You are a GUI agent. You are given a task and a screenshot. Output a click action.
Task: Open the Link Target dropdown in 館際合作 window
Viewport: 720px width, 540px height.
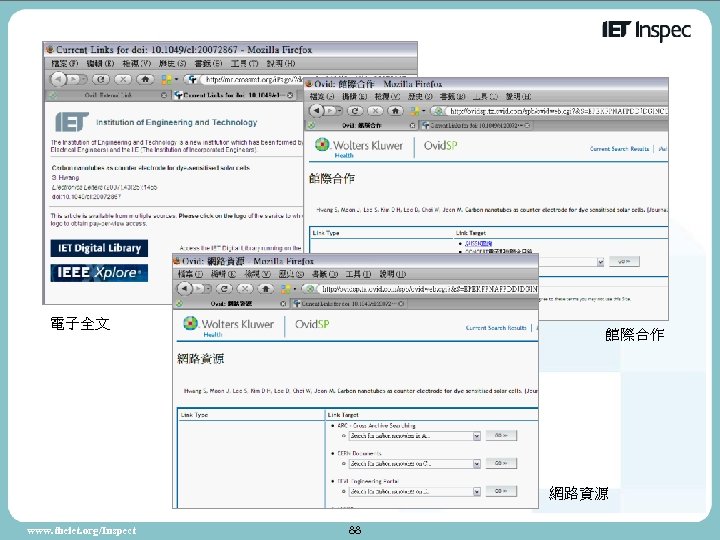click(600, 262)
